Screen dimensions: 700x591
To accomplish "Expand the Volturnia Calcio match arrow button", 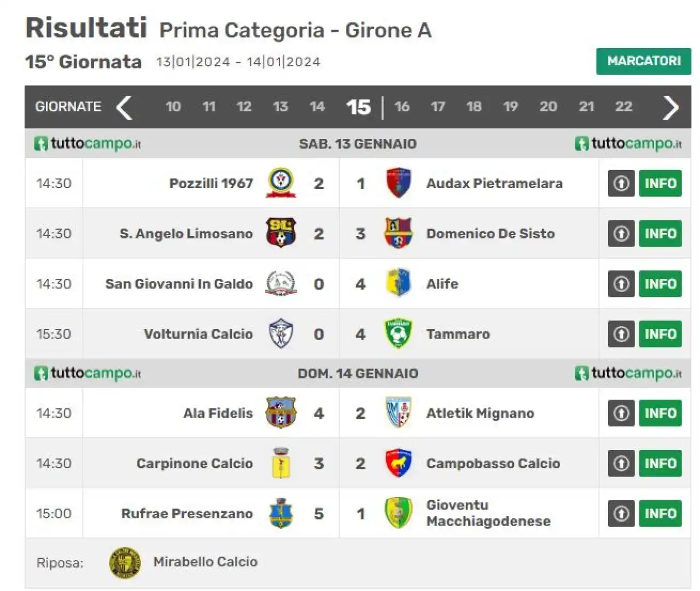I will (621, 334).
